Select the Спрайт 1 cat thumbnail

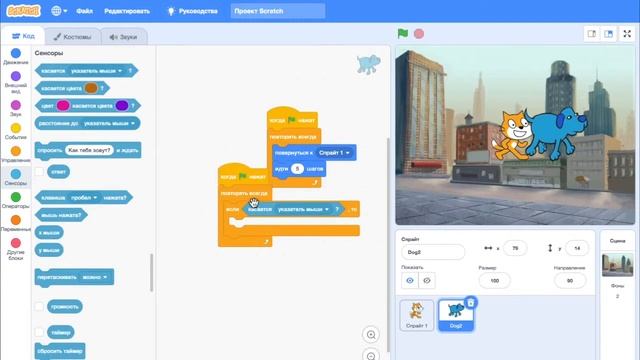tap(417, 315)
